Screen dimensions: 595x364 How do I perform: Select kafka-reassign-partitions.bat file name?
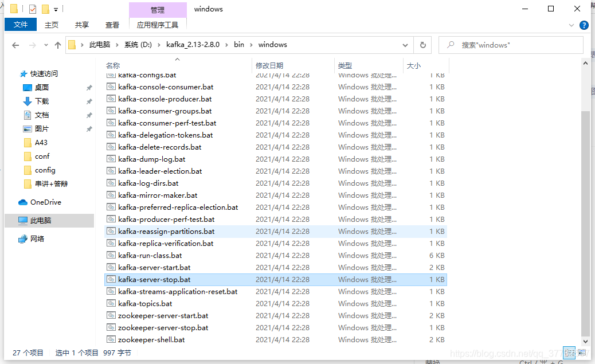pyautogui.click(x=166, y=231)
